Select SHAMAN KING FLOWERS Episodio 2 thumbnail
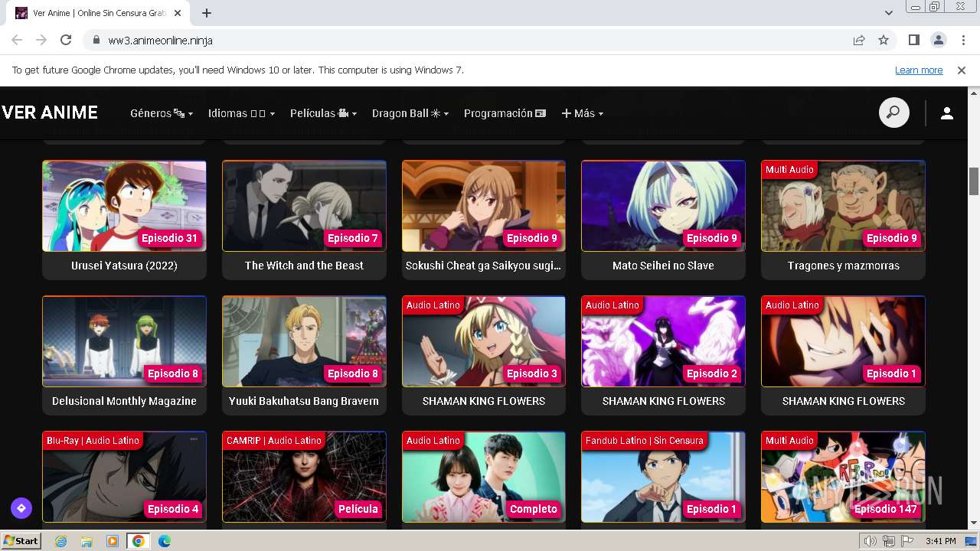Image resolution: width=980 pixels, height=551 pixels. click(663, 341)
